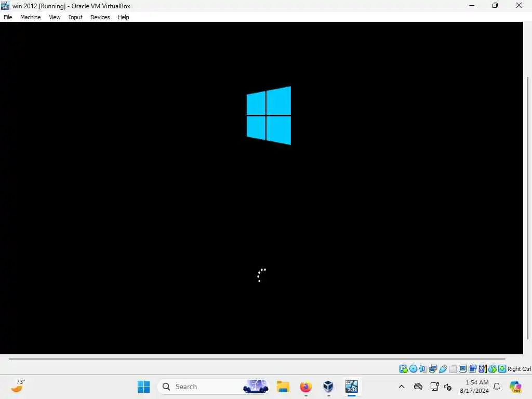Viewport: 532px width, 399px height.
Task: Click the Windows logo in the VM screen
Action: [x=269, y=115]
